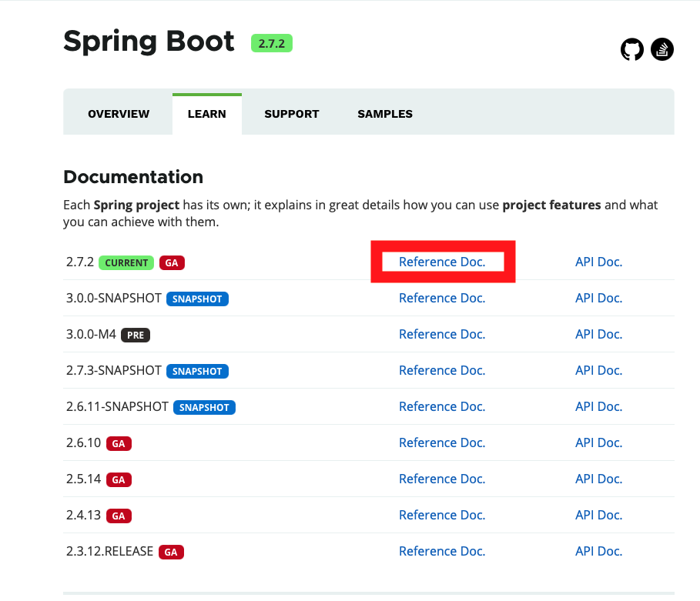Screen dimensions: 700x601
Task: Open the Spring Boot GitHub repository icon
Action: click(632, 49)
